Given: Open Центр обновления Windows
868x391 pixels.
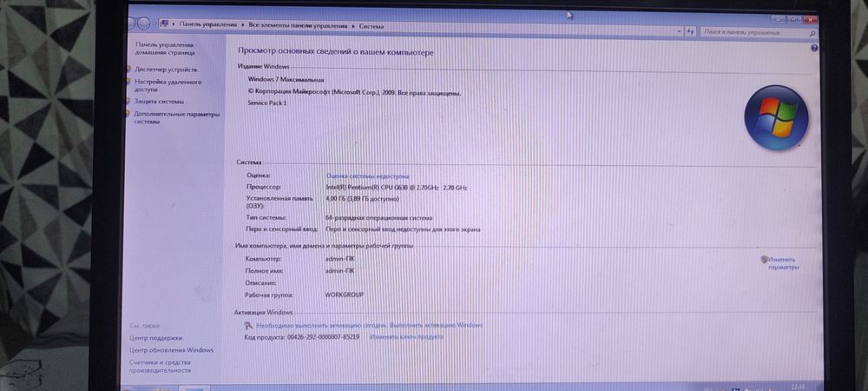Looking at the screenshot, I should [x=171, y=350].
